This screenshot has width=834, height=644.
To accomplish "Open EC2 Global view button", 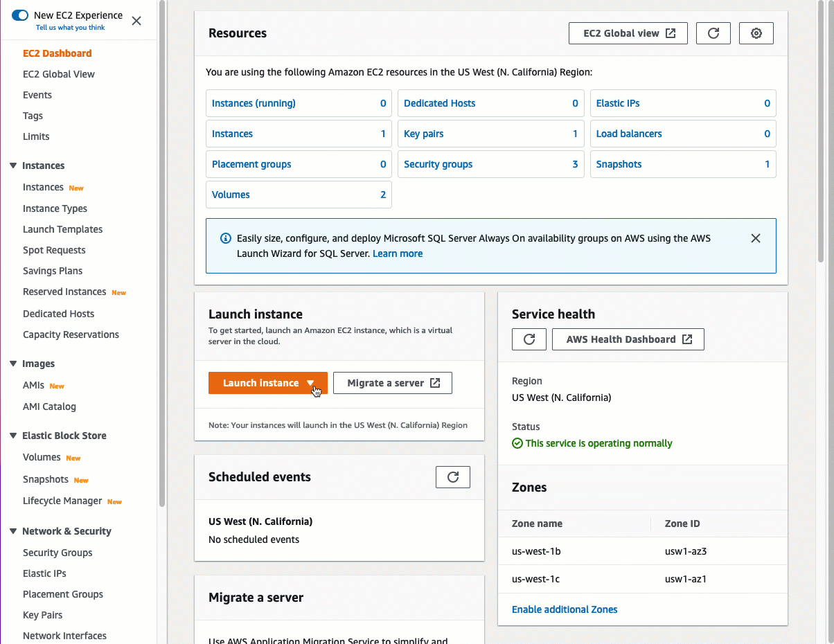I will [628, 33].
